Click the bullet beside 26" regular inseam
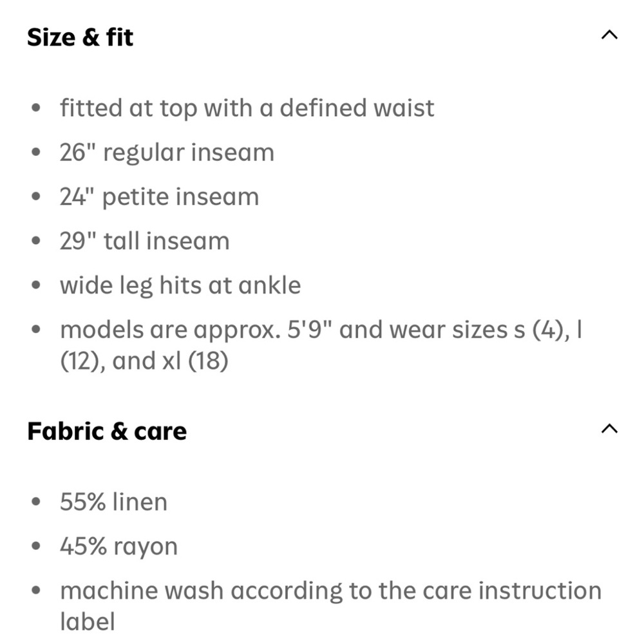The image size is (644, 644). click(38, 153)
